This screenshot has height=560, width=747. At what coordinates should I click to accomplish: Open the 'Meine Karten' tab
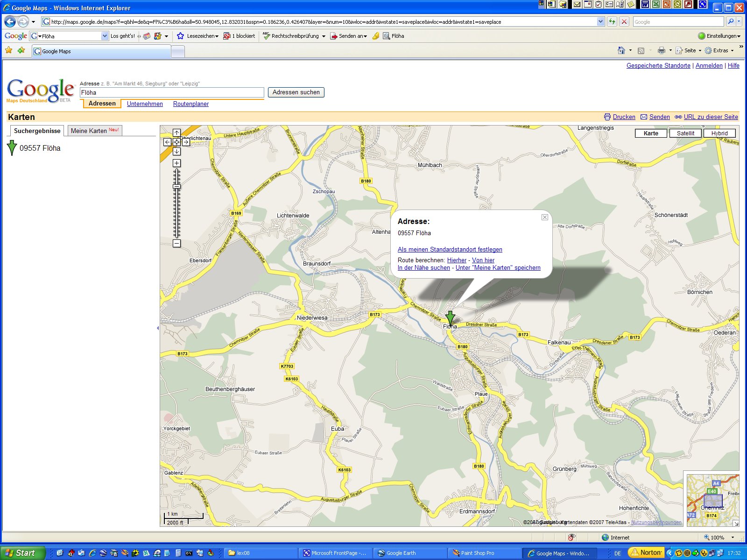(95, 131)
